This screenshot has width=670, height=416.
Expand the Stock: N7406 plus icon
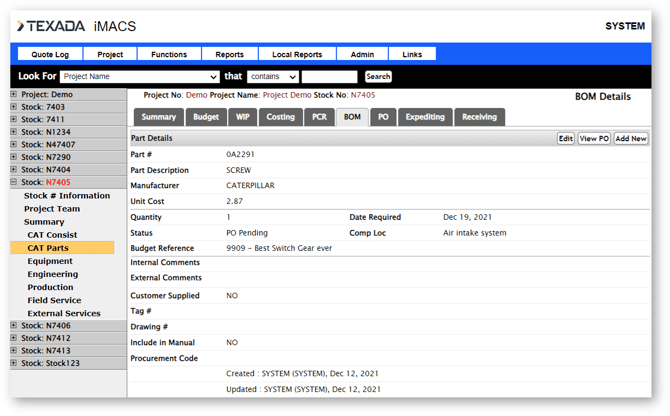point(14,325)
